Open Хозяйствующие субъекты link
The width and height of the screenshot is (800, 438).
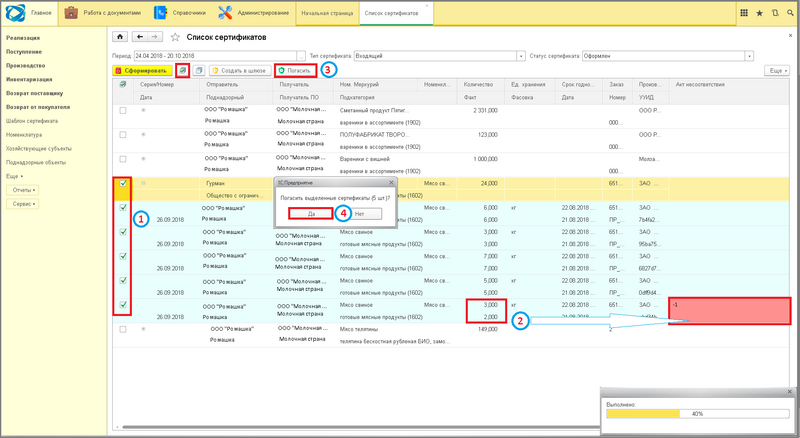click(x=39, y=149)
